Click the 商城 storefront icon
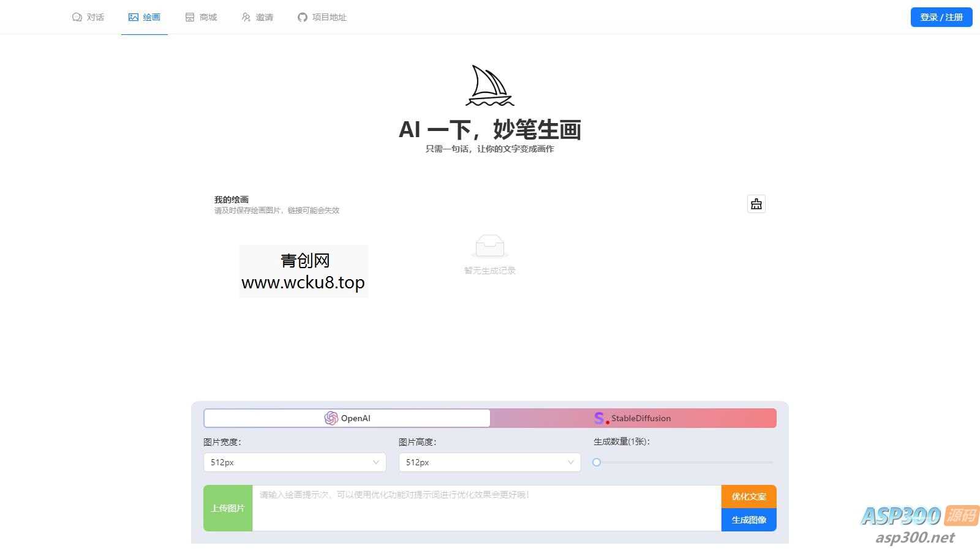 [189, 17]
